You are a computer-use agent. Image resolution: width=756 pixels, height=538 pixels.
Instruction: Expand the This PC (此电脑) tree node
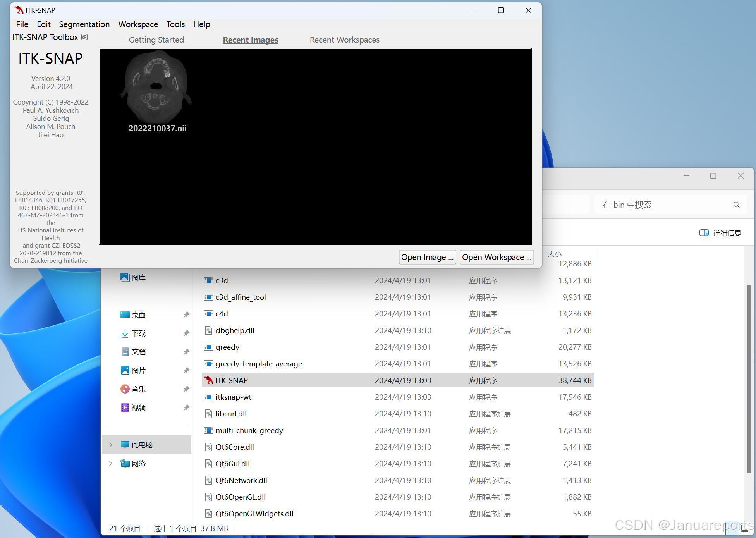[111, 445]
